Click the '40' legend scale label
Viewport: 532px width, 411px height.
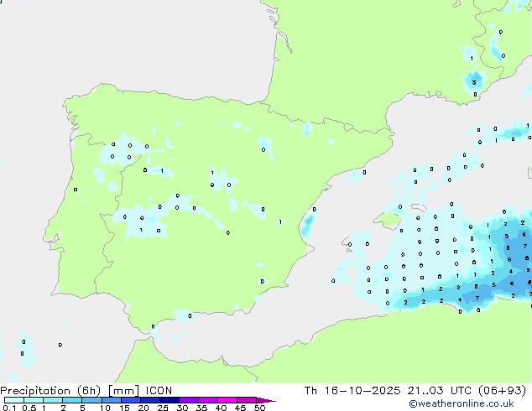pyautogui.click(x=221, y=408)
